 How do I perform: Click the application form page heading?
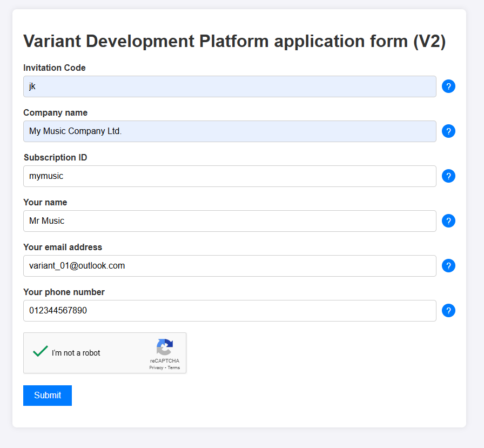[234, 42]
